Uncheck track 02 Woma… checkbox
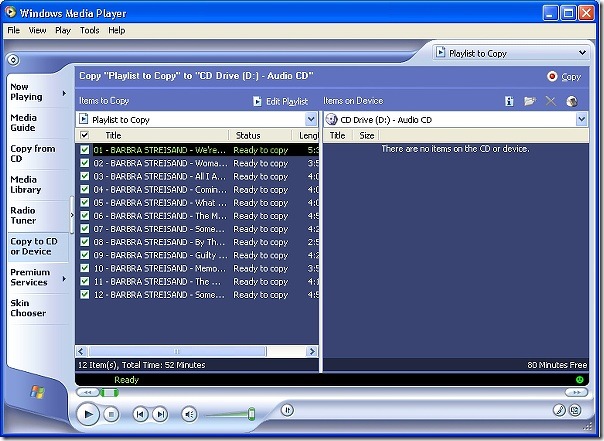 84,163
